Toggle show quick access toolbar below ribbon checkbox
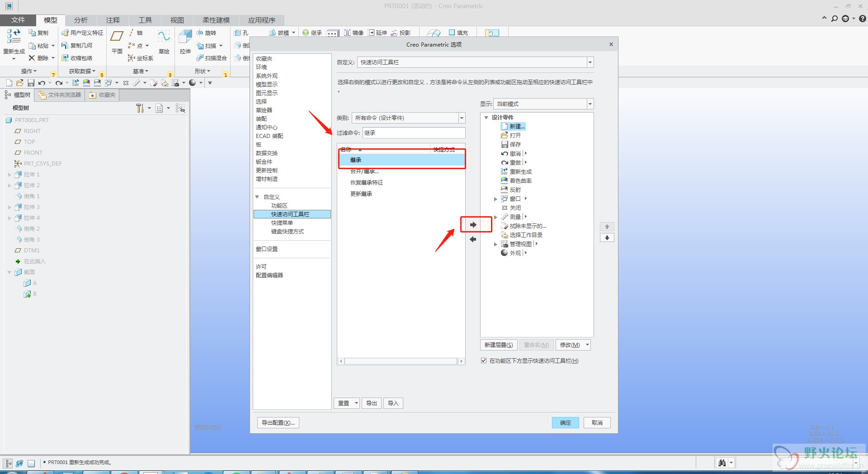The image size is (868, 474). pyautogui.click(x=484, y=360)
